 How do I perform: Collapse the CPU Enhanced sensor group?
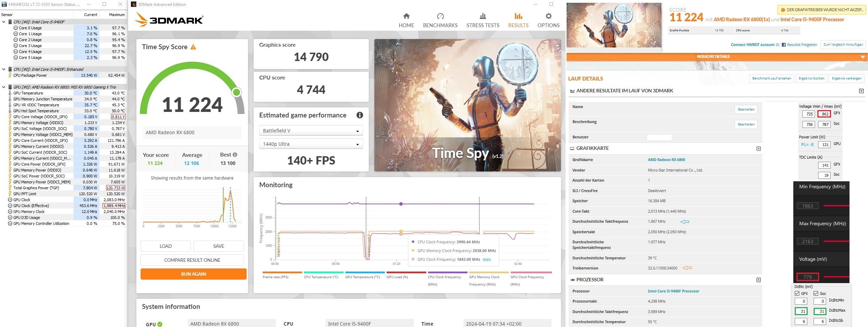pyautogui.click(x=4, y=69)
